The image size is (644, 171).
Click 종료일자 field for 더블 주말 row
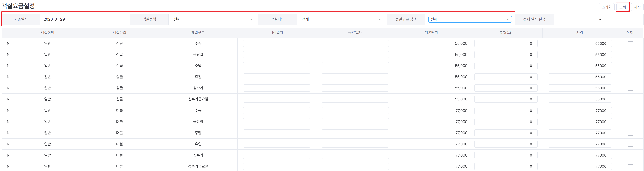[x=355, y=133]
